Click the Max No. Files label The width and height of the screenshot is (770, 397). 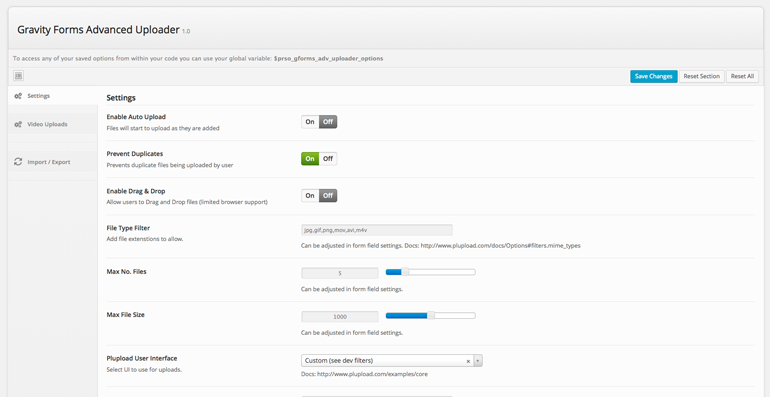126,271
